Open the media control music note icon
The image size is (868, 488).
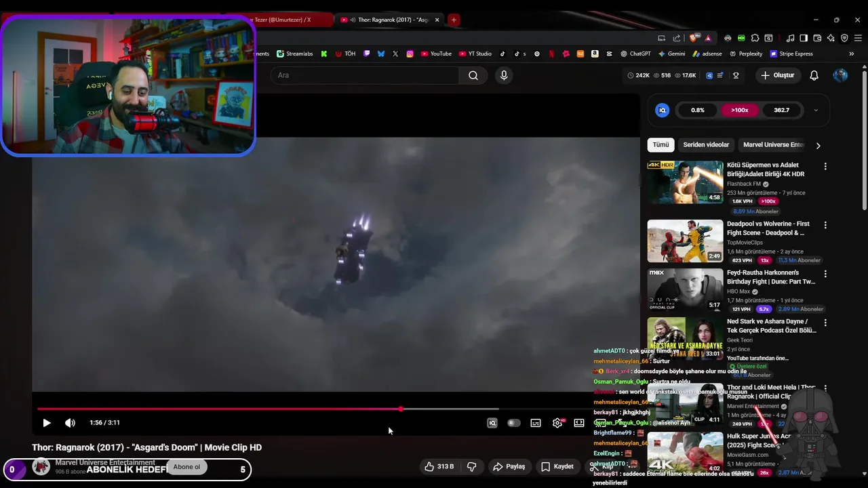[x=790, y=38]
